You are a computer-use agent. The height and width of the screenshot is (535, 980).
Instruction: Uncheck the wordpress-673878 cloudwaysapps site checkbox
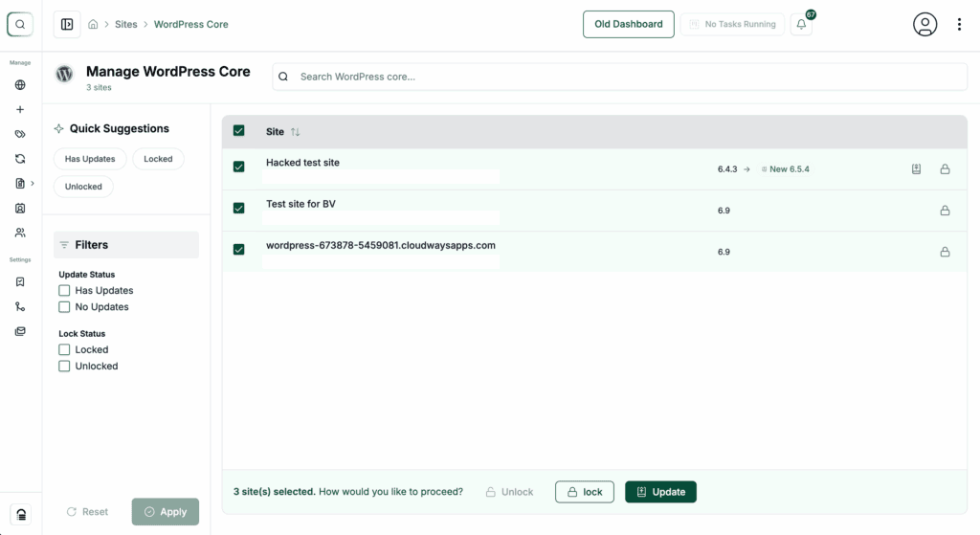[x=238, y=250]
